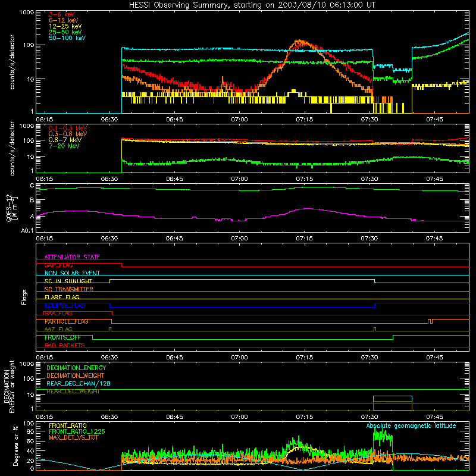The width and height of the screenshot is (476, 476).
Task: Click the green FRONT_RATIO_1225 spike after 07:30
Action: tap(383, 437)
